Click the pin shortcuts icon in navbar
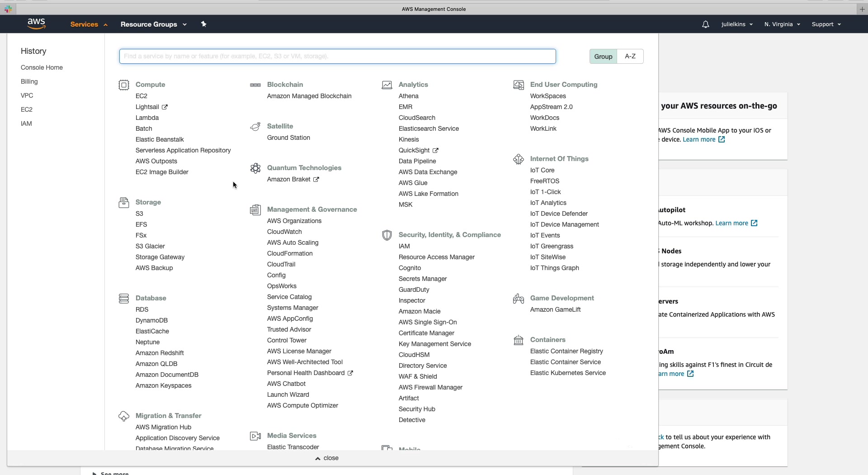Screen dimensions: 868x475 click(203, 24)
